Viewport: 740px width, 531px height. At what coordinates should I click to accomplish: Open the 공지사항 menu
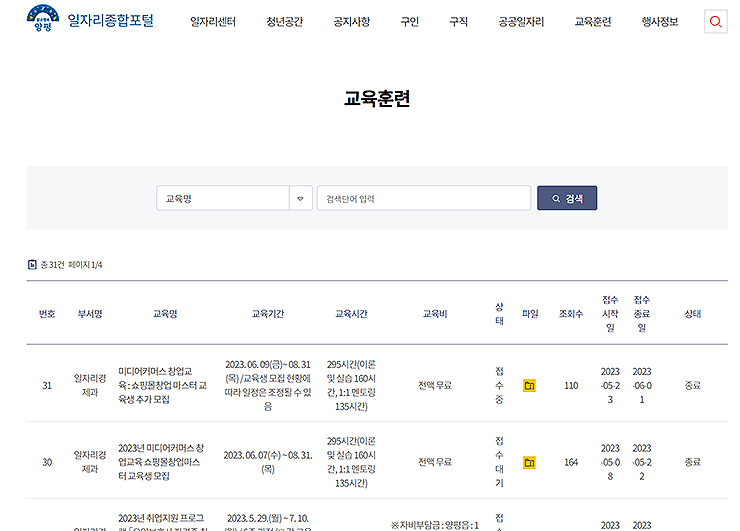pos(352,22)
